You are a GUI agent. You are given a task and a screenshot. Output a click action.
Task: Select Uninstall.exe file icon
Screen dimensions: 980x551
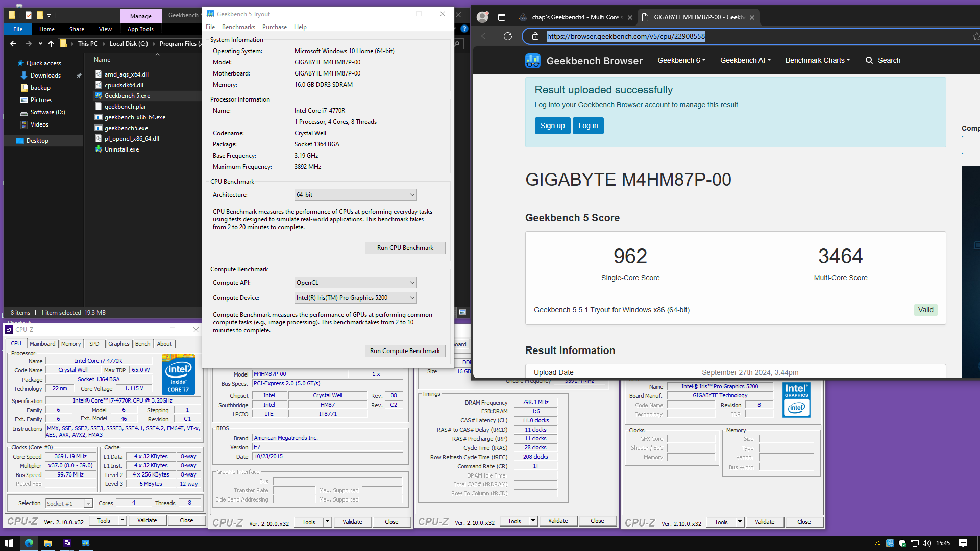coord(99,149)
